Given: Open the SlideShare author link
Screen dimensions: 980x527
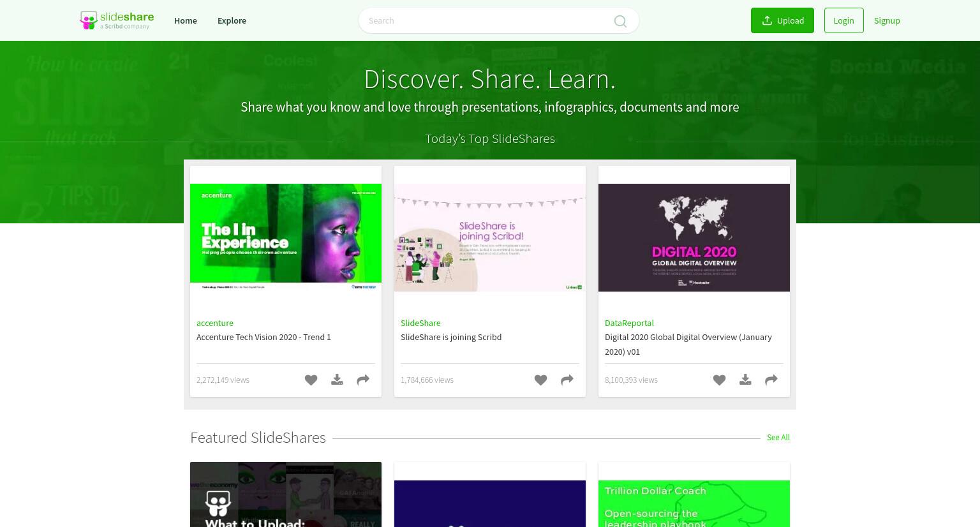Looking at the screenshot, I should point(420,323).
